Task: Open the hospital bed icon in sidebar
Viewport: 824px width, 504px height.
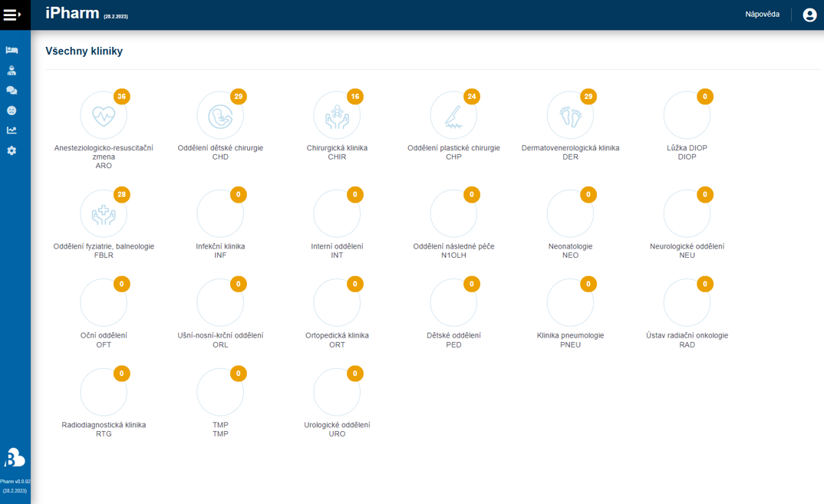Action: coord(12,50)
